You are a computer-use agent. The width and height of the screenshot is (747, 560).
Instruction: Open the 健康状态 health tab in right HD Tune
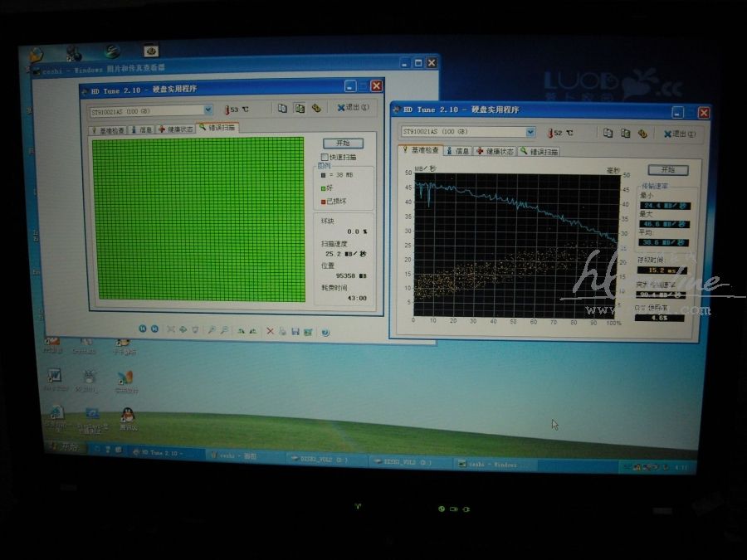pos(496,152)
